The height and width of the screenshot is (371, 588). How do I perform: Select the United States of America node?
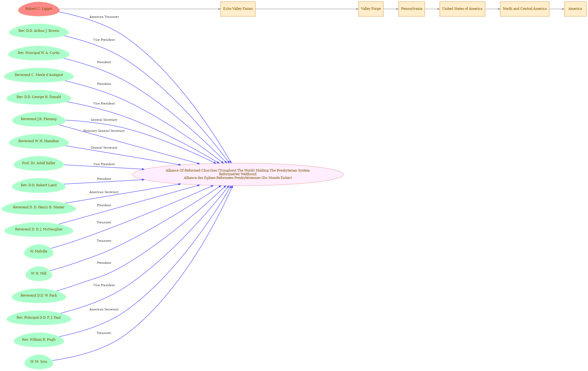(462, 9)
